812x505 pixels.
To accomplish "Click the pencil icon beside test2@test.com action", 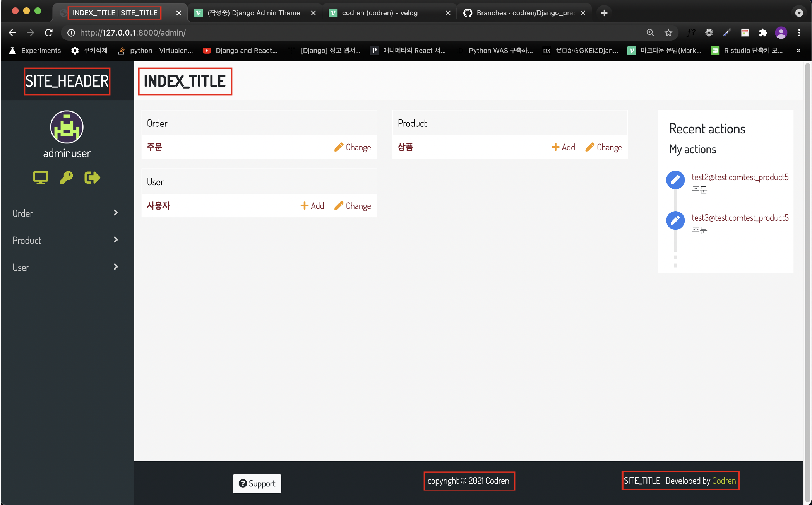I will point(675,179).
